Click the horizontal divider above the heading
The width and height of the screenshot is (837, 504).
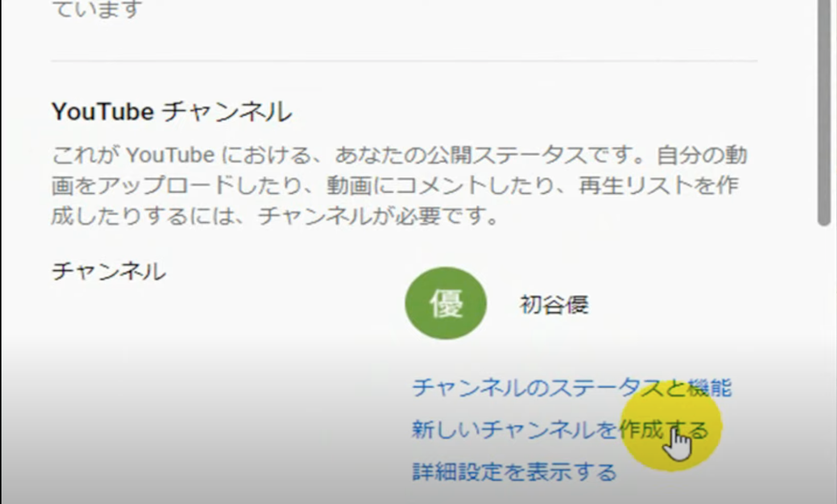tap(404, 61)
